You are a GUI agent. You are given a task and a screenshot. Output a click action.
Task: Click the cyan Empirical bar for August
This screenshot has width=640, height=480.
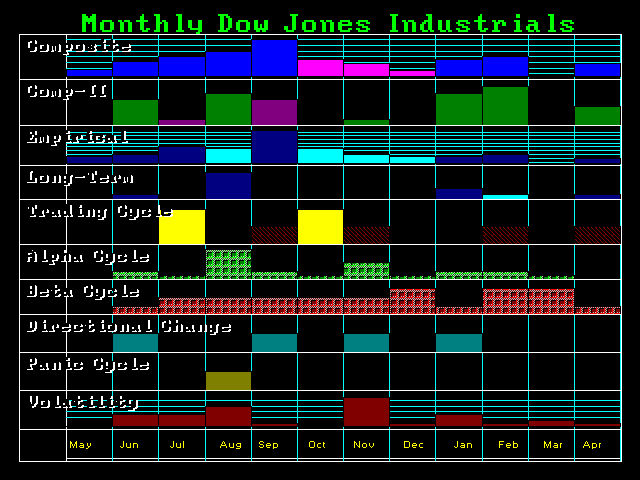click(228, 156)
